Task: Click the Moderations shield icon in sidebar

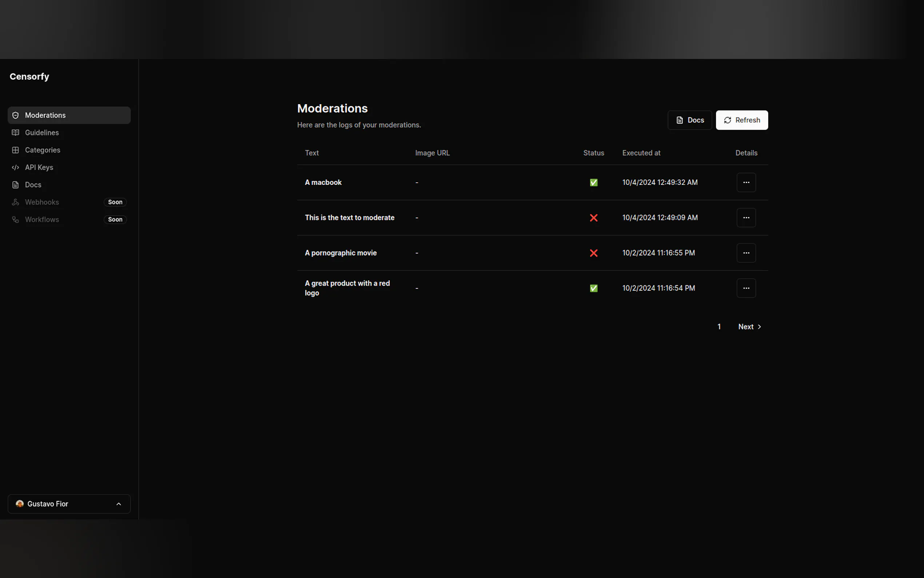Action: [x=15, y=115]
